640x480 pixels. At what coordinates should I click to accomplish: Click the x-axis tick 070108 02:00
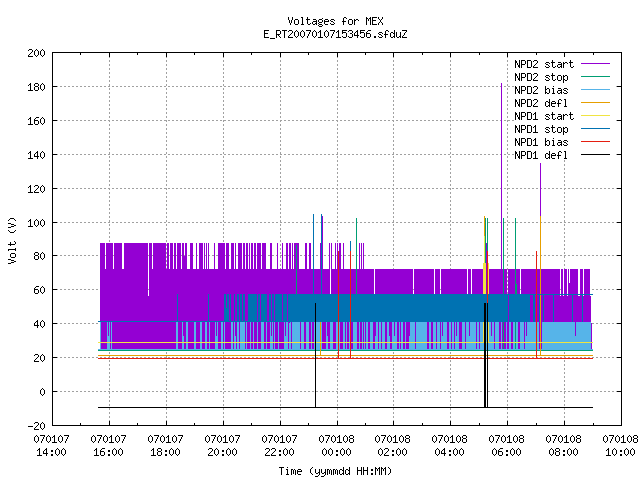pyautogui.click(x=393, y=446)
